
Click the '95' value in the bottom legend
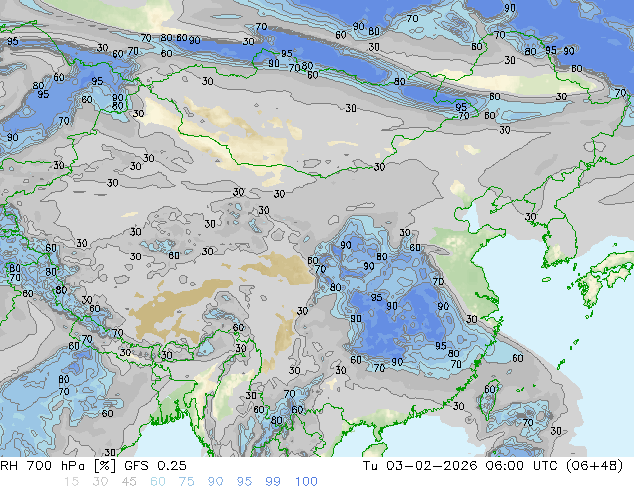244,482
